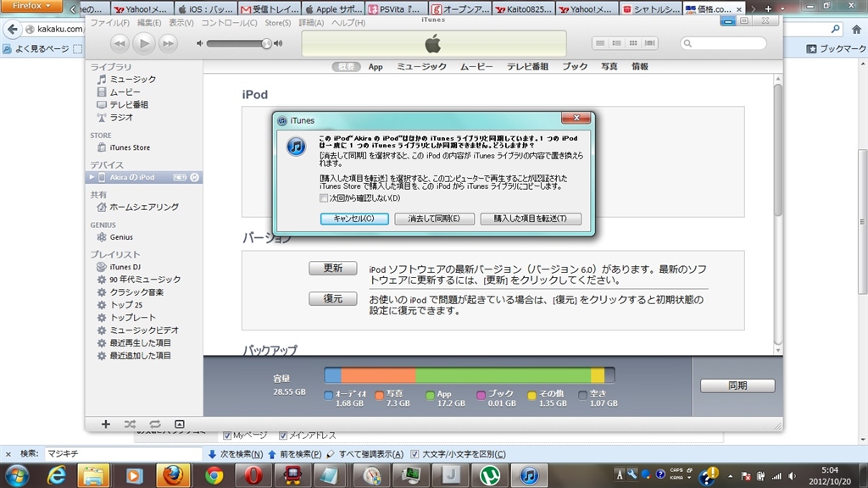Click the Cancel button in the dialog
The height and width of the screenshot is (488, 868).
354,219
